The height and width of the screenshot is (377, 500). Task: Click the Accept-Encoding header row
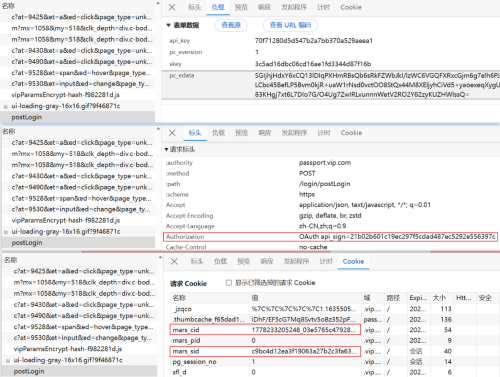332,216
